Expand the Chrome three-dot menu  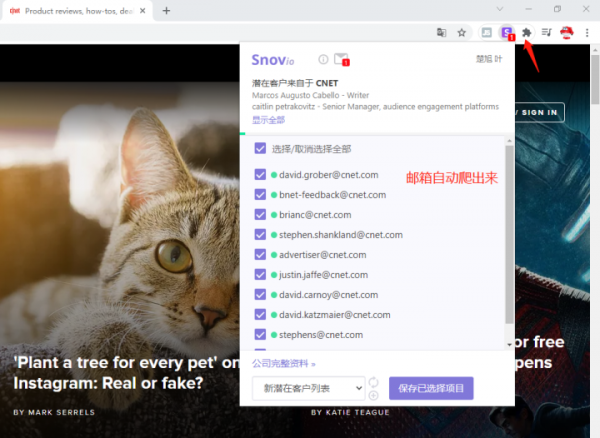click(x=587, y=32)
